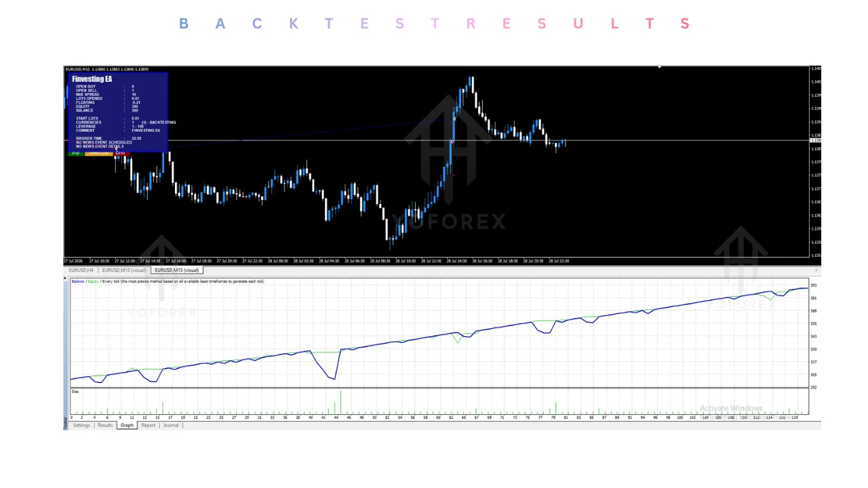This screenshot has width=868, height=488.
Task: Click the START LOTS row label
Action: [87, 119]
